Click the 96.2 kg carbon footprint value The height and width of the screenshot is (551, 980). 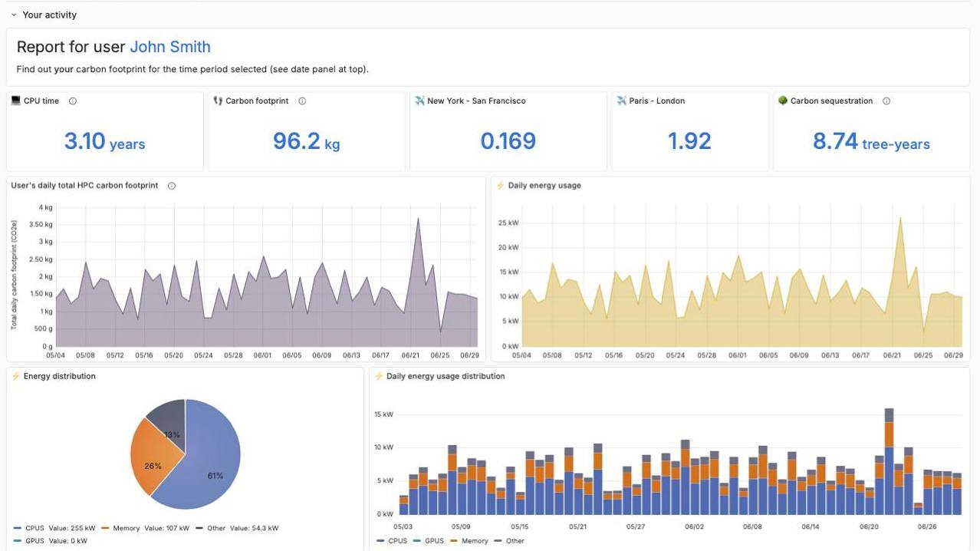(306, 141)
